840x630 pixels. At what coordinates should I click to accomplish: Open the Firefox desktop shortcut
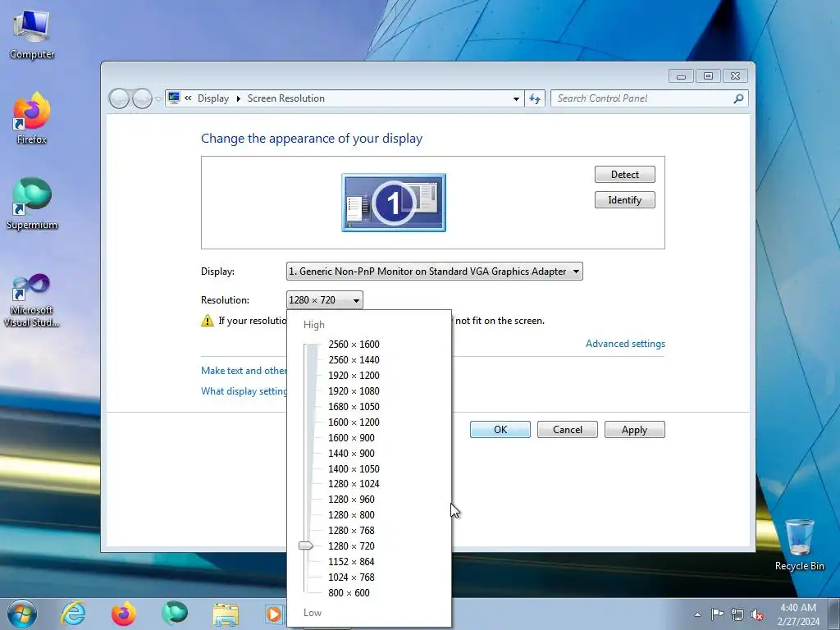32,119
